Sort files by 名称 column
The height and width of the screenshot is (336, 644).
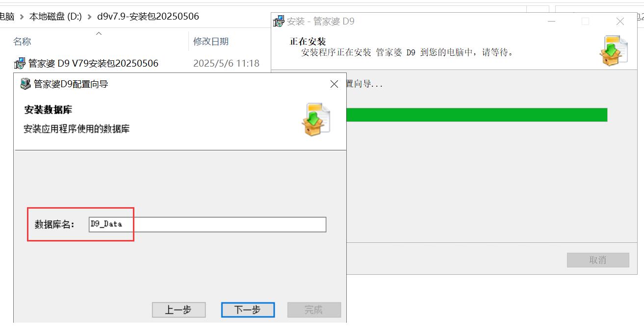click(22, 42)
